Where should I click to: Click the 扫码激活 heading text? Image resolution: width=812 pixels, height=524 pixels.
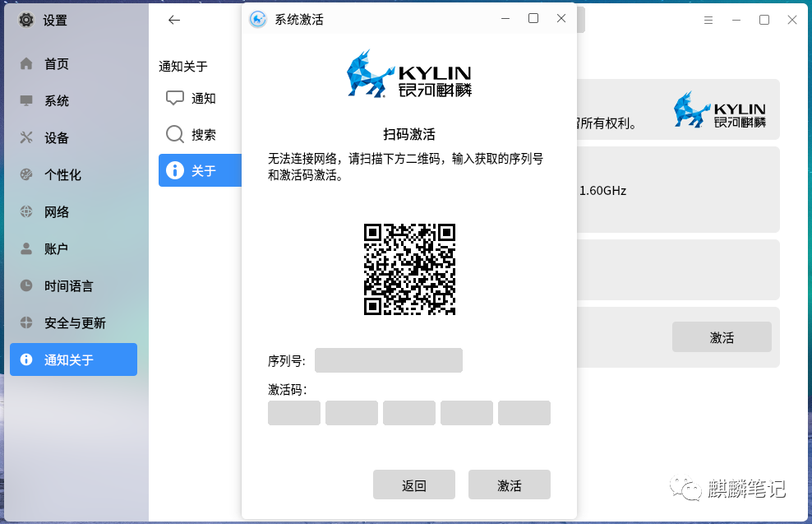[409, 134]
